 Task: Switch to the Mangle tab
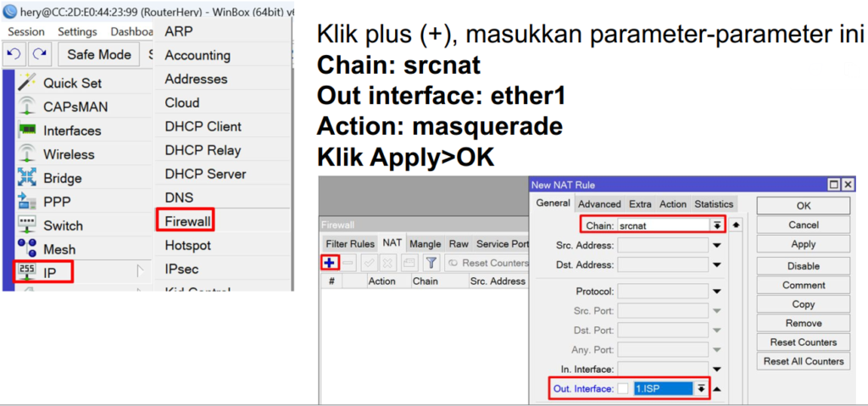[x=426, y=244]
